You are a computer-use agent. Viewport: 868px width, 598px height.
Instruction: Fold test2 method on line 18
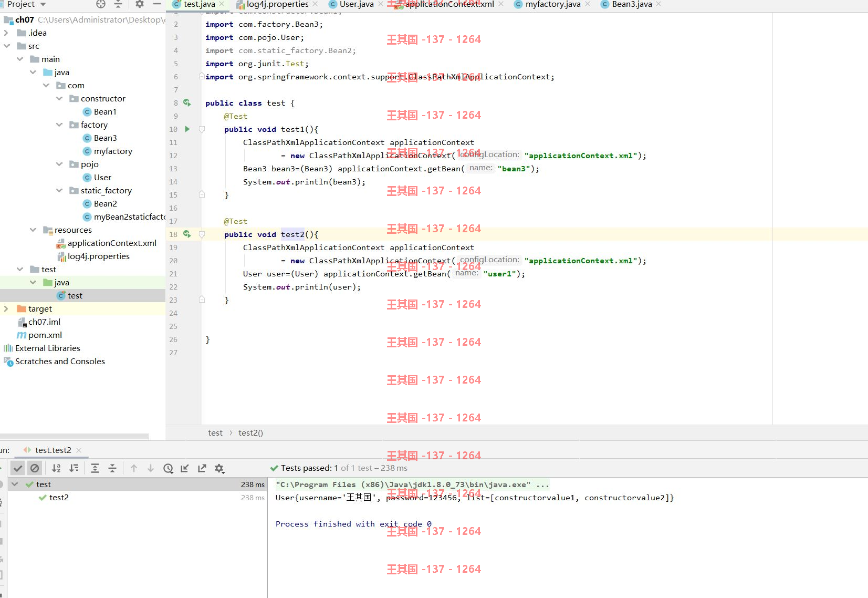click(x=202, y=234)
